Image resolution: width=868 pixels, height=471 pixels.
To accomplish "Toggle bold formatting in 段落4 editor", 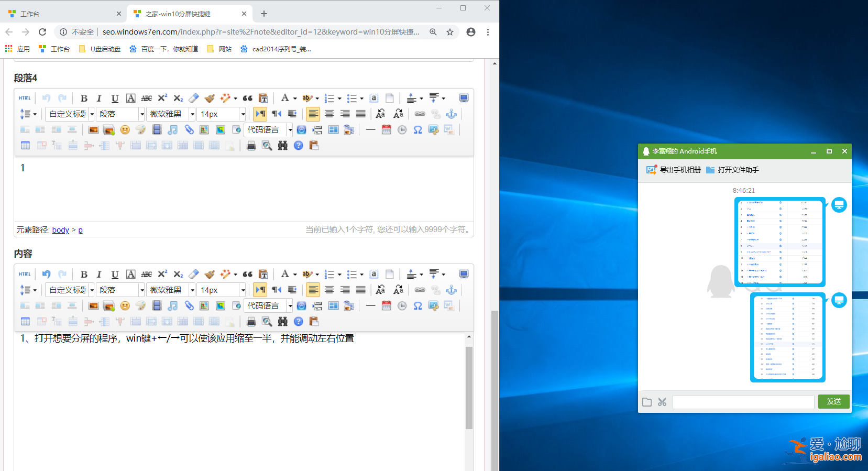I will [84, 98].
